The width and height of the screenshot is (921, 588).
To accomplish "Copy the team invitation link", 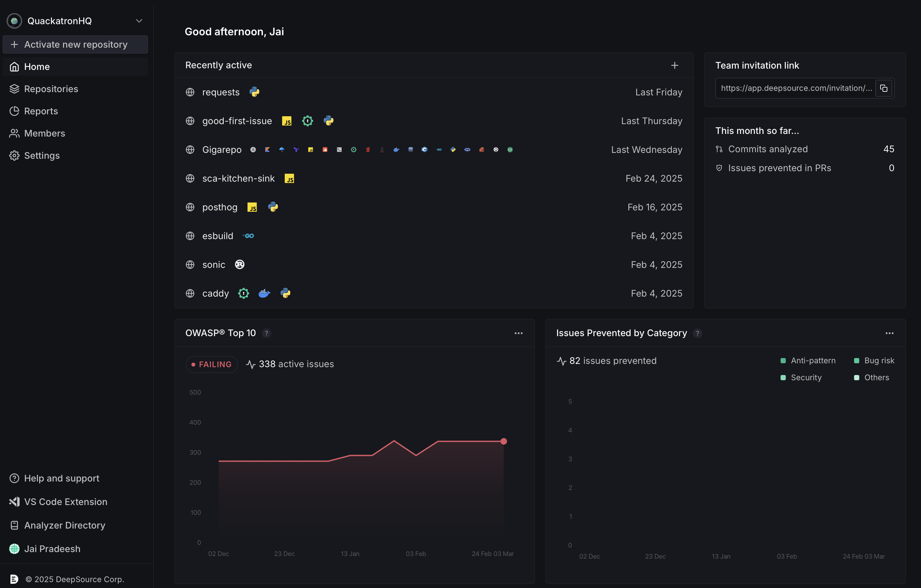I will click(883, 89).
